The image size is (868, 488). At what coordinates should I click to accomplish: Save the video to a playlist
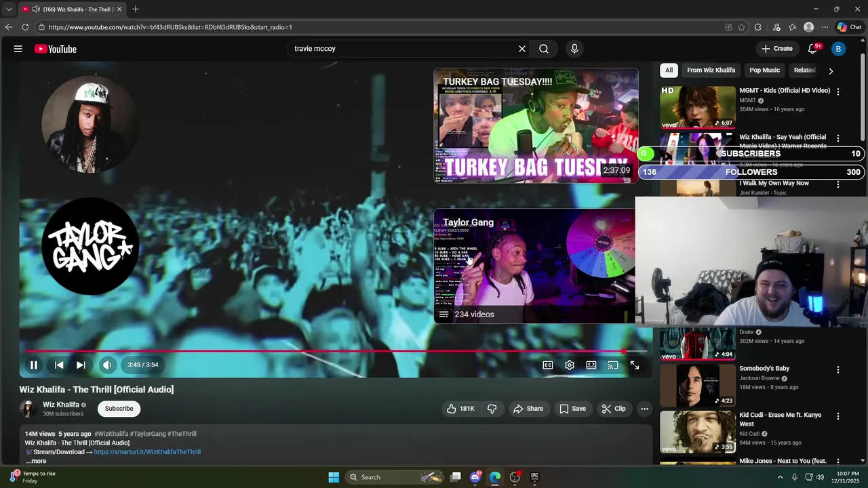(x=572, y=409)
